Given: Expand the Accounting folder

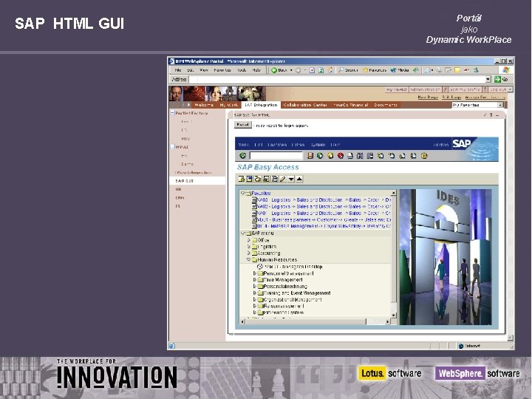Looking at the screenshot, I should [249, 253].
